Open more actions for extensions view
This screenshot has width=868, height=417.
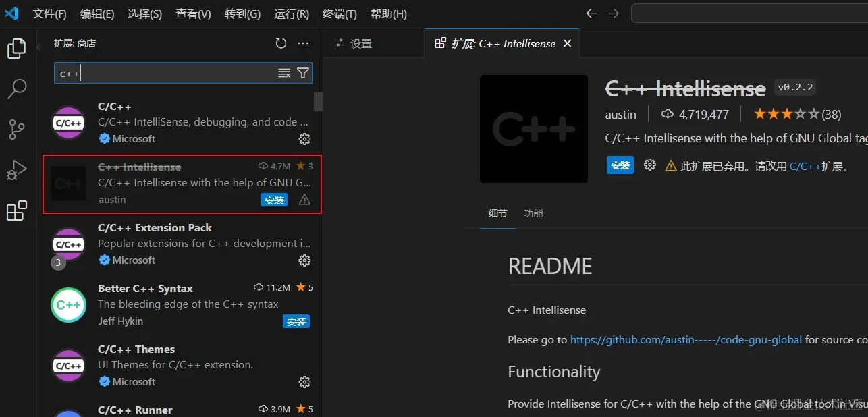coord(303,43)
